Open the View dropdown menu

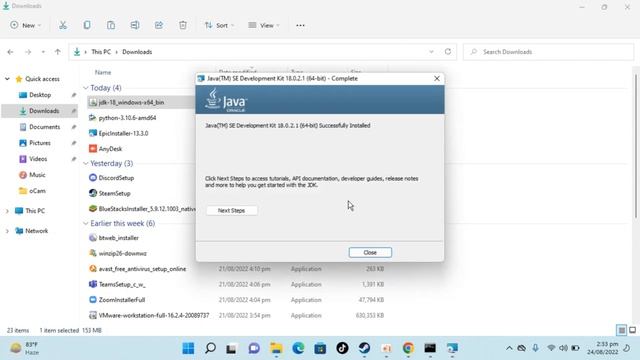click(264, 25)
